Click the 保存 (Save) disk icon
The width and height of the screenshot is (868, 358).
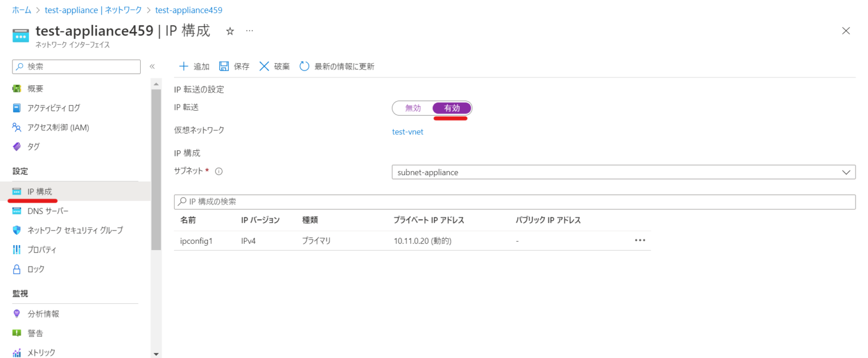tap(224, 66)
